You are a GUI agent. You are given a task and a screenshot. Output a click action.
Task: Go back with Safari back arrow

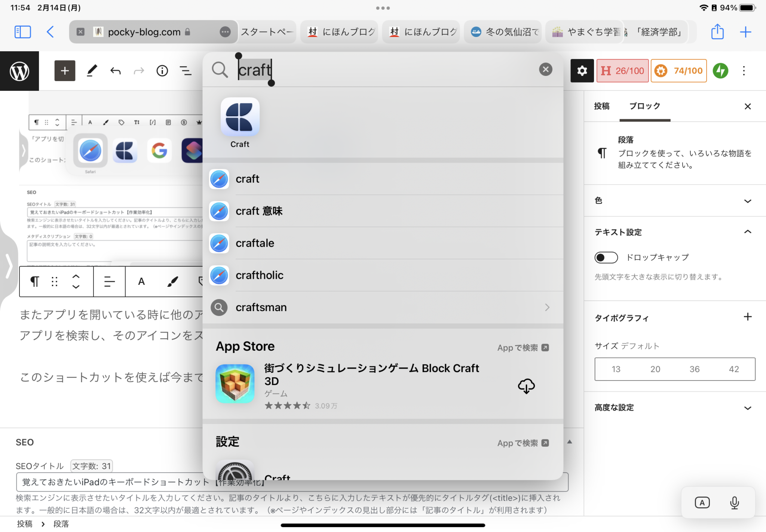click(50, 32)
